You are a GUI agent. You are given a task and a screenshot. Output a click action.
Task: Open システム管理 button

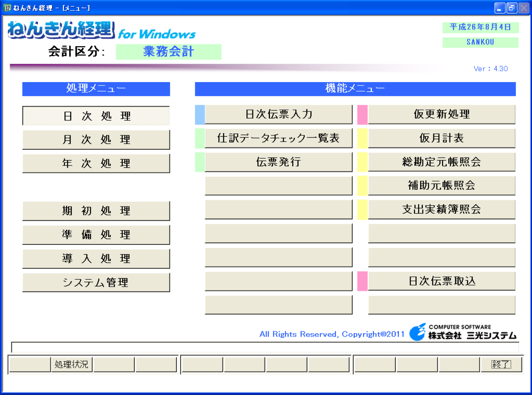click(96, 282)
